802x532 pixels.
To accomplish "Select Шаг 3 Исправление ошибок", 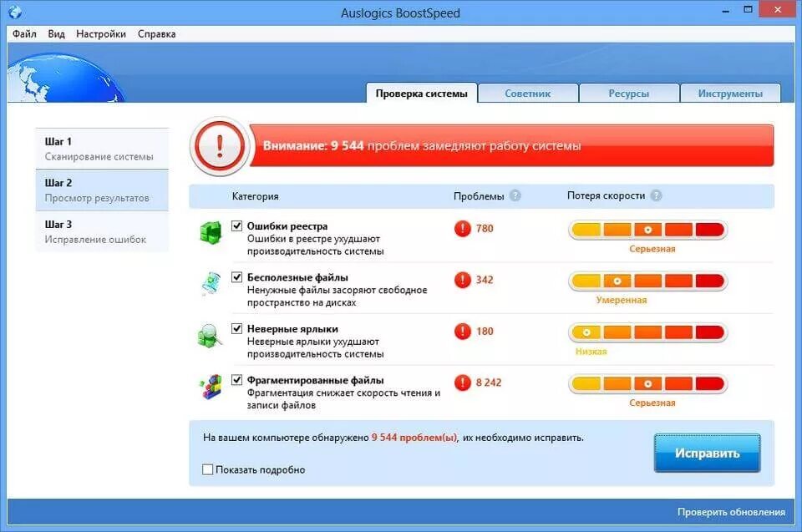I will (102, 231).
